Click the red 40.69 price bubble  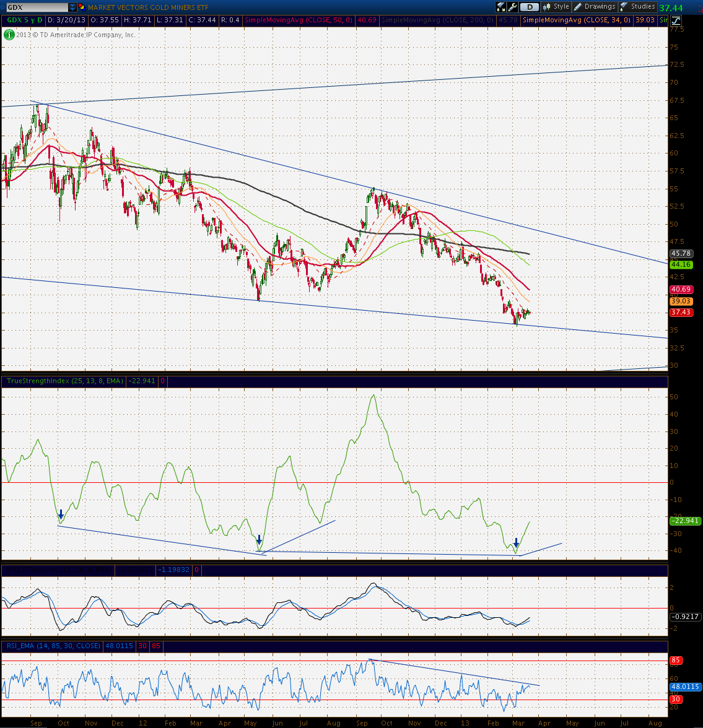[x=681, y=289]
